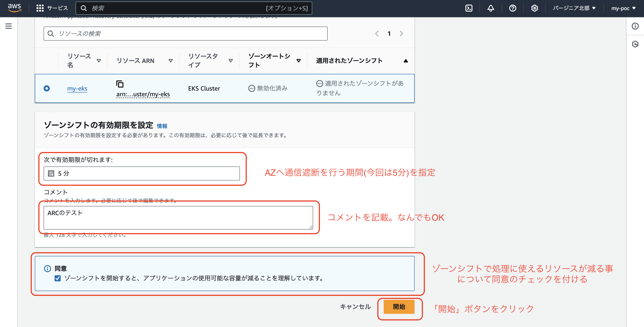Go to next results page

401,34
